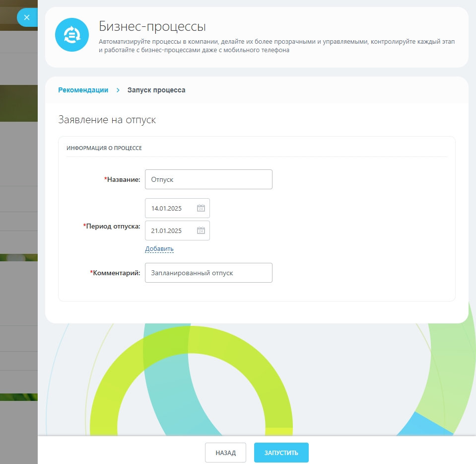
Task: Select the Запуск процесса breadcrumb item
Action: tap(156, 90)
